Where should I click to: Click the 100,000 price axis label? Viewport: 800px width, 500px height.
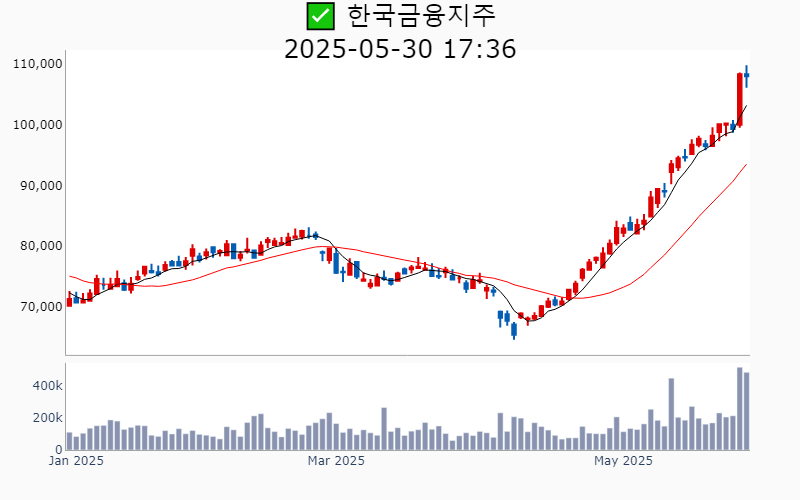[38, 124]
